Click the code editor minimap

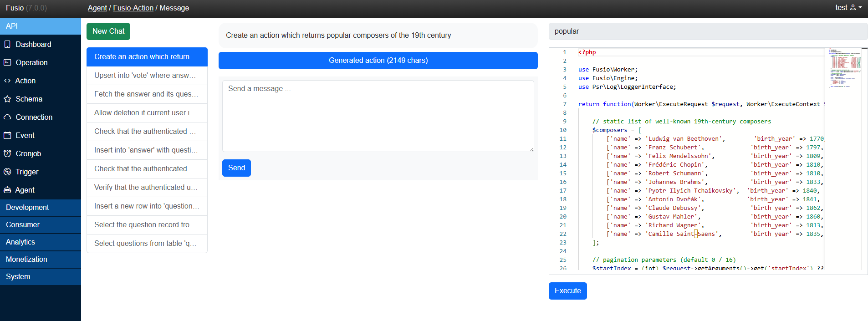(844, 68)
